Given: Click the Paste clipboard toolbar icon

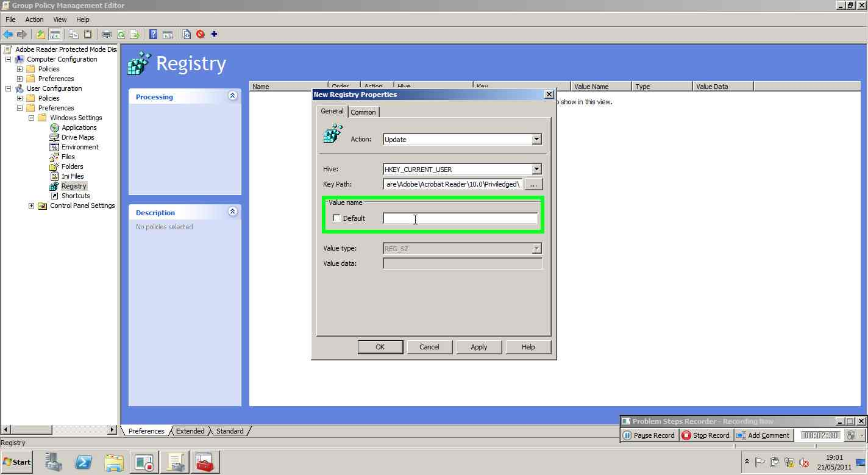Looking at the screenshot, I should tap(87, 34).
